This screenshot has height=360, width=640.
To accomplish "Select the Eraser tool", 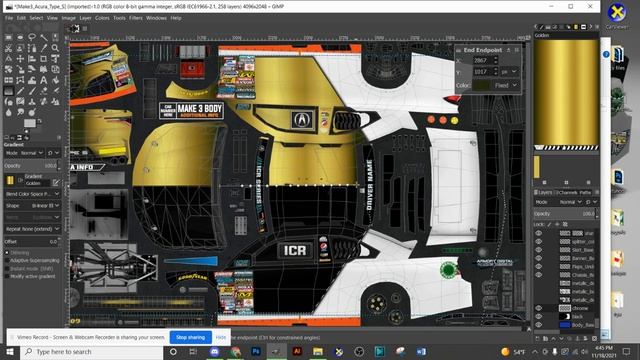I will click(44, 91).
